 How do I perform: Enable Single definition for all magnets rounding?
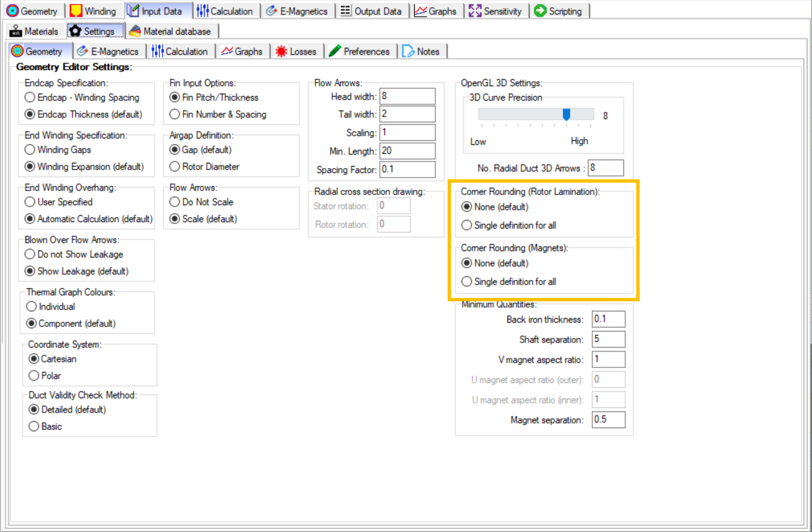click(x=466, y=281)
